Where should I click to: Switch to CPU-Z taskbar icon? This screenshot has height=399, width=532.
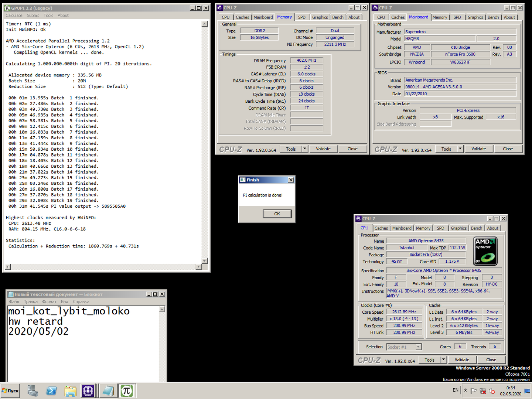tap(88, 391)
